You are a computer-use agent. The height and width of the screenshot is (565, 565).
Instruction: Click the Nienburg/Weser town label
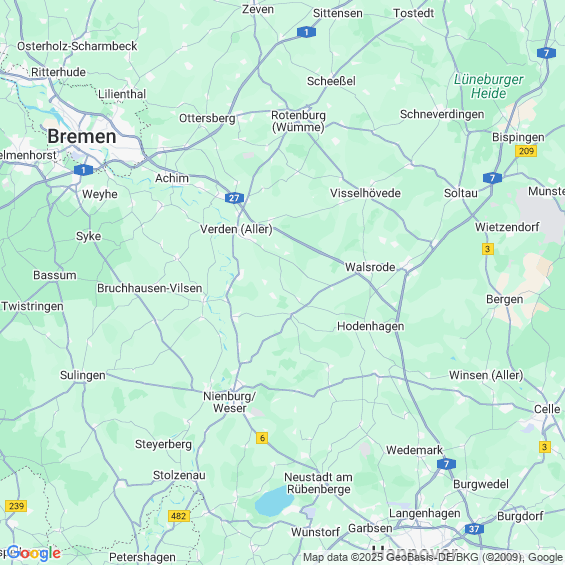(230, 402)
